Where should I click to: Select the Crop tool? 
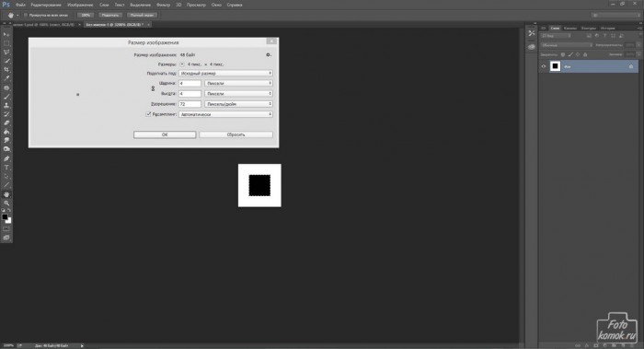(6, 70)
